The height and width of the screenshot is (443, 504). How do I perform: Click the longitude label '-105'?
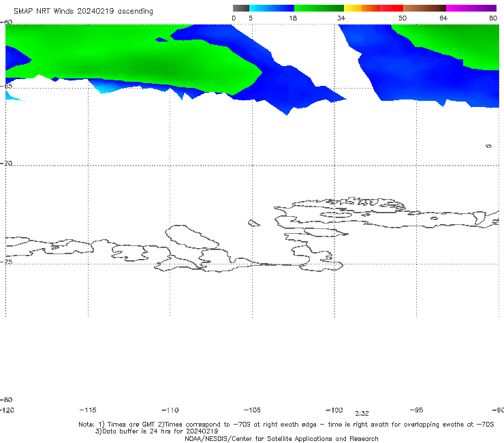(x=252, y=410)
